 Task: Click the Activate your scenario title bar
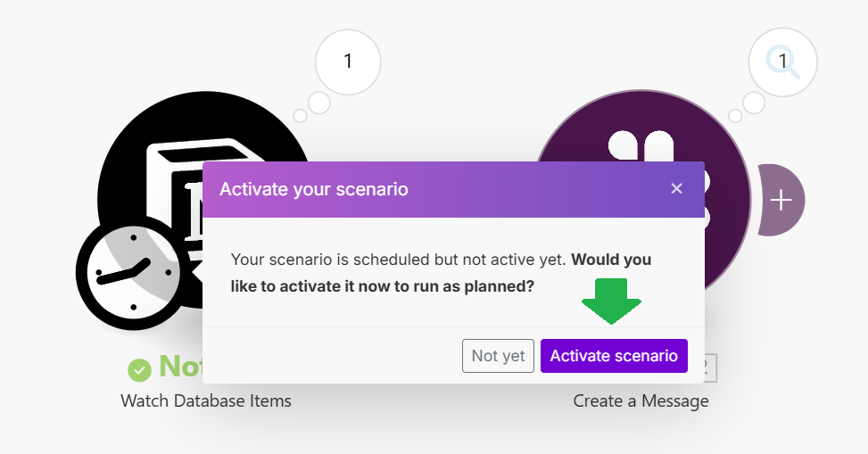click(x=453, y=189)
